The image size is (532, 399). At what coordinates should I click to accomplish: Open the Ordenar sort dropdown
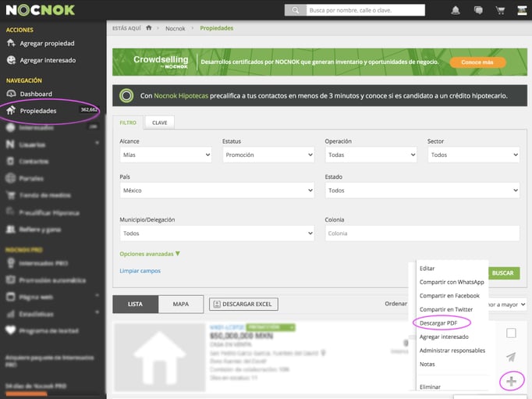coord(506,305)
